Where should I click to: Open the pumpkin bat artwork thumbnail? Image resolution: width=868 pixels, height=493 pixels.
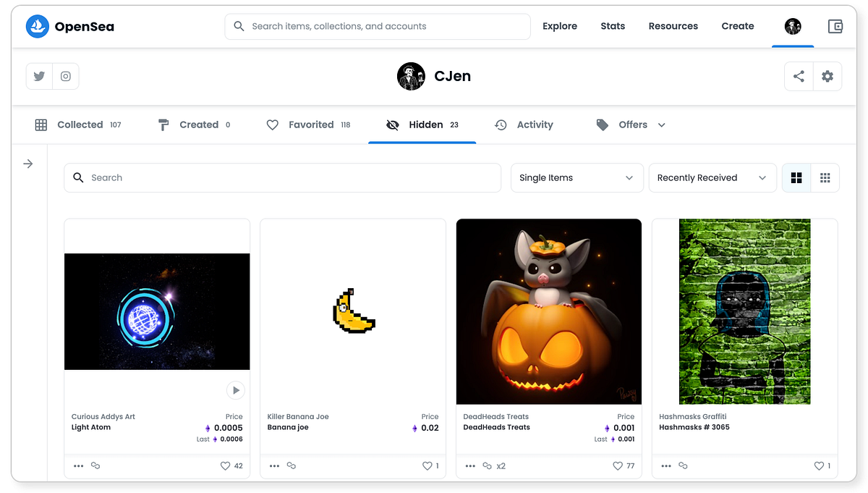coord(549,311)
